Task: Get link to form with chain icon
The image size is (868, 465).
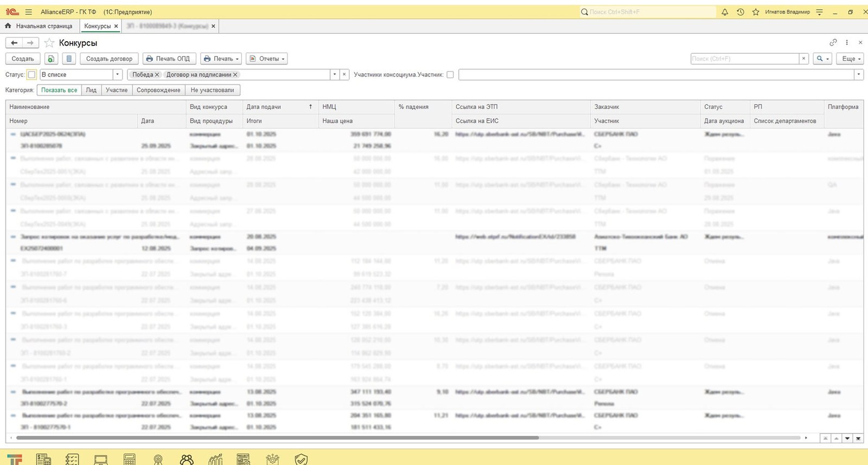Action: coord(833,42)
